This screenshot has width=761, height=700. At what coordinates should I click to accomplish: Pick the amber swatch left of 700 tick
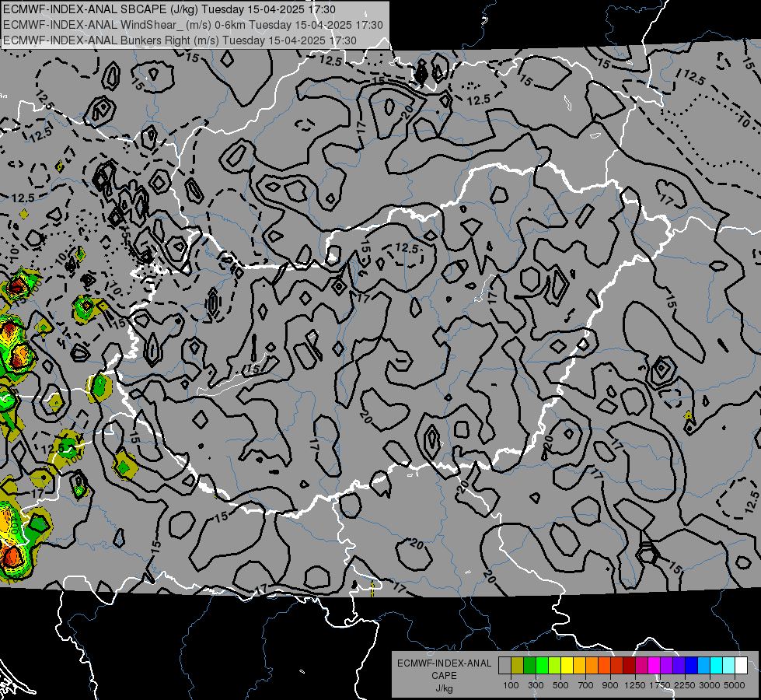[x=579, y=665]
